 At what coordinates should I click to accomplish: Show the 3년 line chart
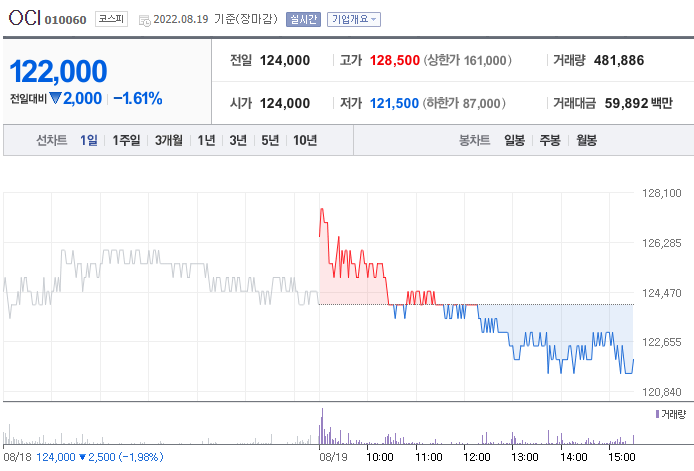(x=238, y=140)
